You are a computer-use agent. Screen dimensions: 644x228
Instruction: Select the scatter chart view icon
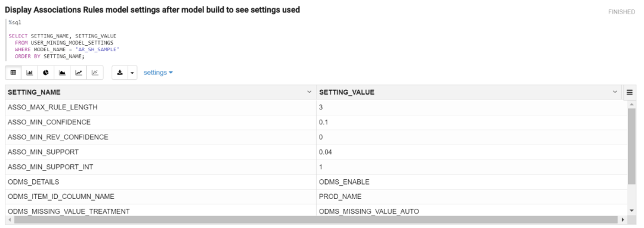pos(95,73)
